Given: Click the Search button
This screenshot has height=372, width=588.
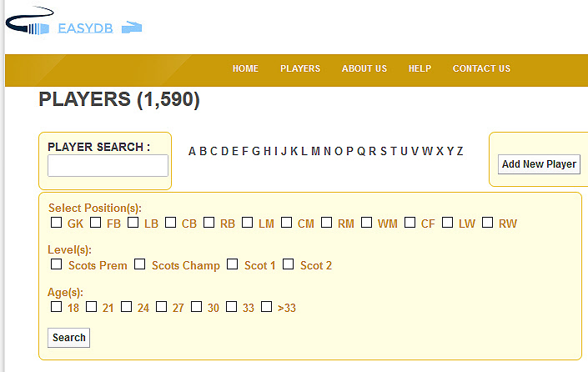Looking at the screenshot, I should pyautogui.click(x=68, y=338).
